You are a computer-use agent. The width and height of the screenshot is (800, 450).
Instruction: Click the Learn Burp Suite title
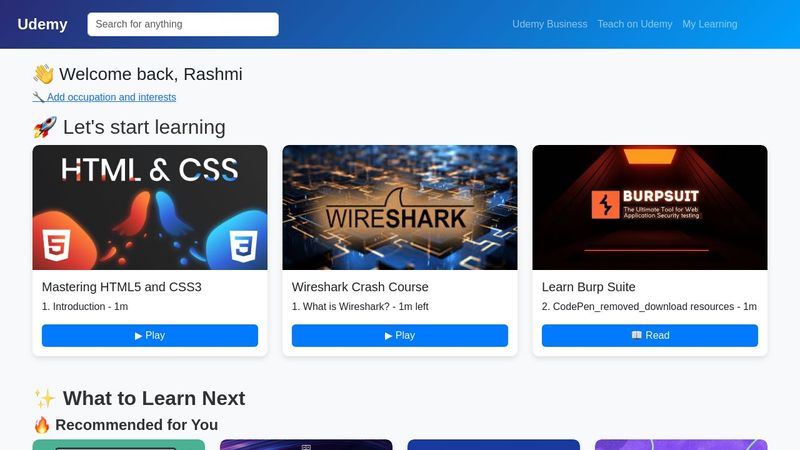588,287
